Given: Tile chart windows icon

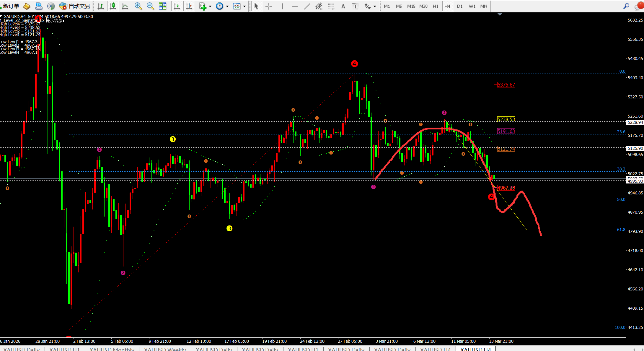Looking at the screenshot, I should (x=162, y=6).
